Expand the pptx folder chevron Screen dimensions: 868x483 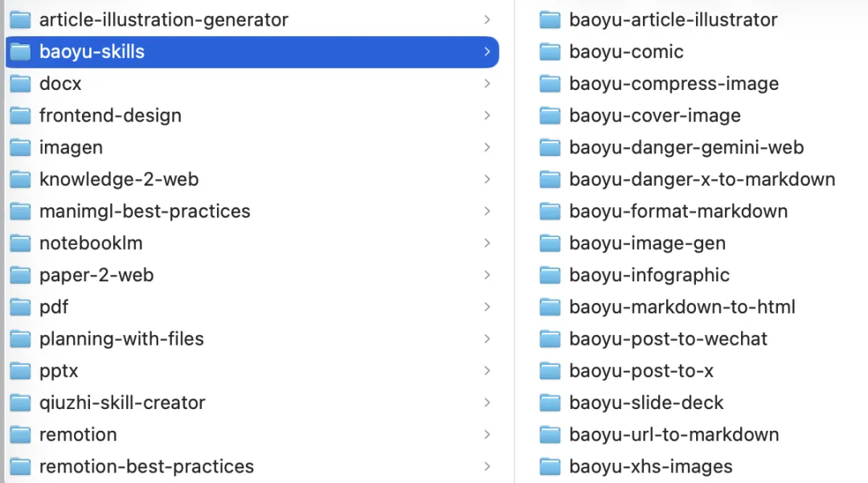(x=487, y=371)
